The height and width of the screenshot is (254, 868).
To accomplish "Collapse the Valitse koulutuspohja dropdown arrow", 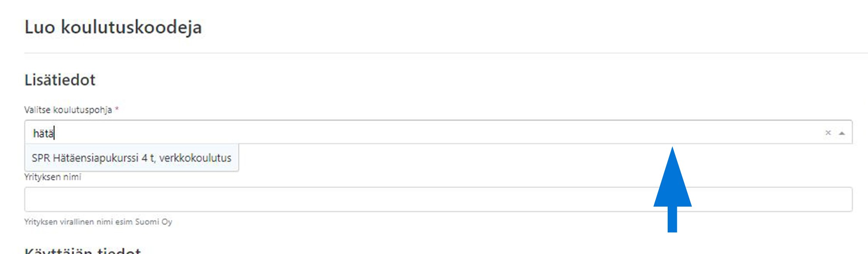I will [x=842, y=133].
